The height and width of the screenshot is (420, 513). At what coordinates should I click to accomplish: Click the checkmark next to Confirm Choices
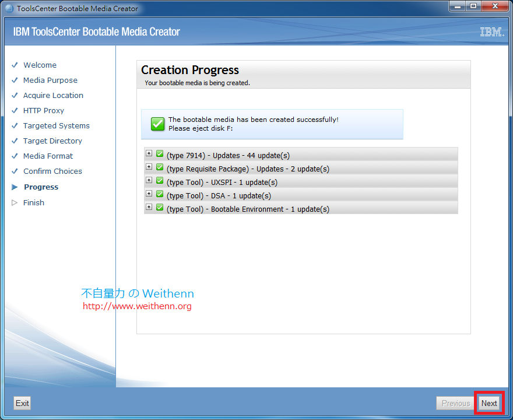[15, 171]
